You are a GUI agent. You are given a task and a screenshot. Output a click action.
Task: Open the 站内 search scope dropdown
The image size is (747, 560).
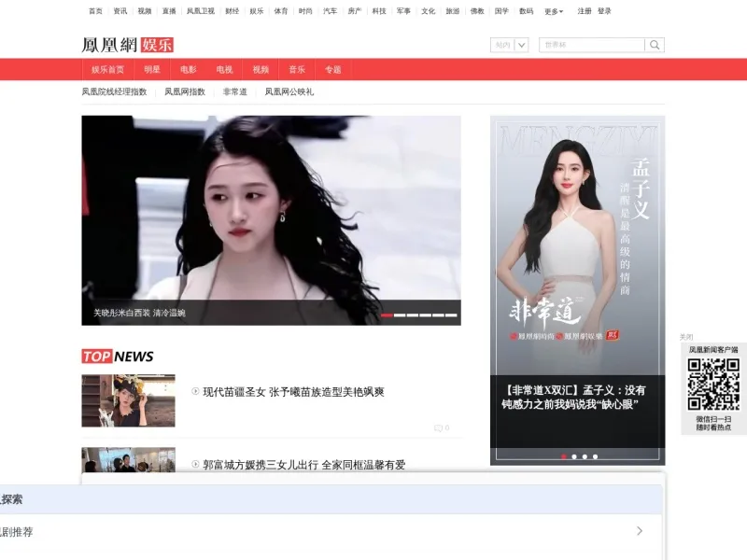(509, 45)
